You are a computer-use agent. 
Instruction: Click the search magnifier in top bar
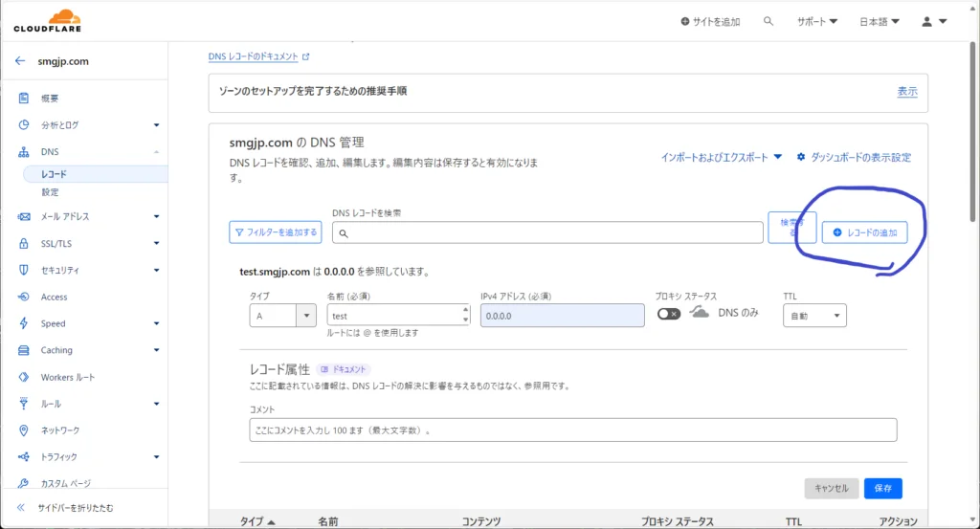tap(768, 21)
